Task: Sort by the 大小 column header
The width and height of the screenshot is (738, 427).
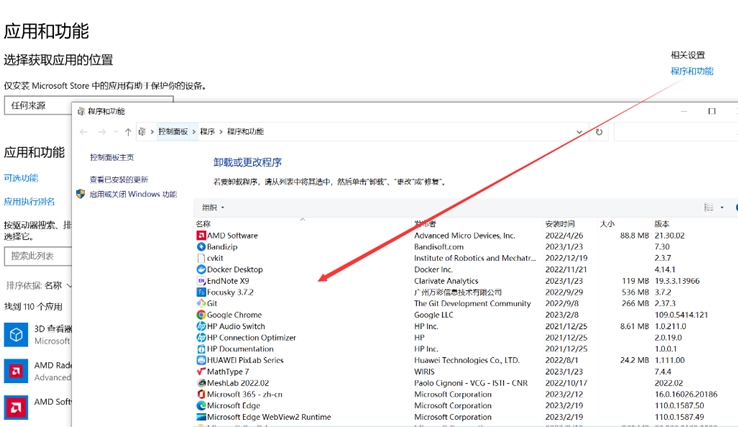Action: (607, 224)
